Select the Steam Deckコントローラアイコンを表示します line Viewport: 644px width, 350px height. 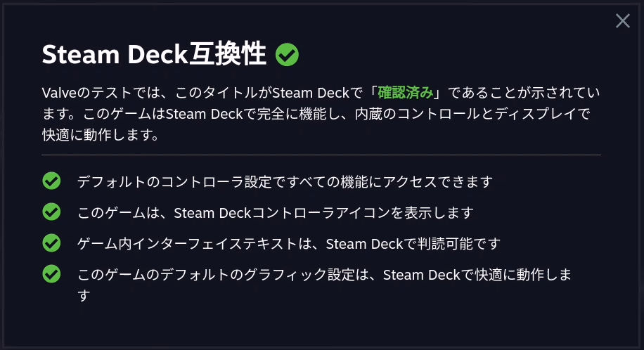click(275, 213)
